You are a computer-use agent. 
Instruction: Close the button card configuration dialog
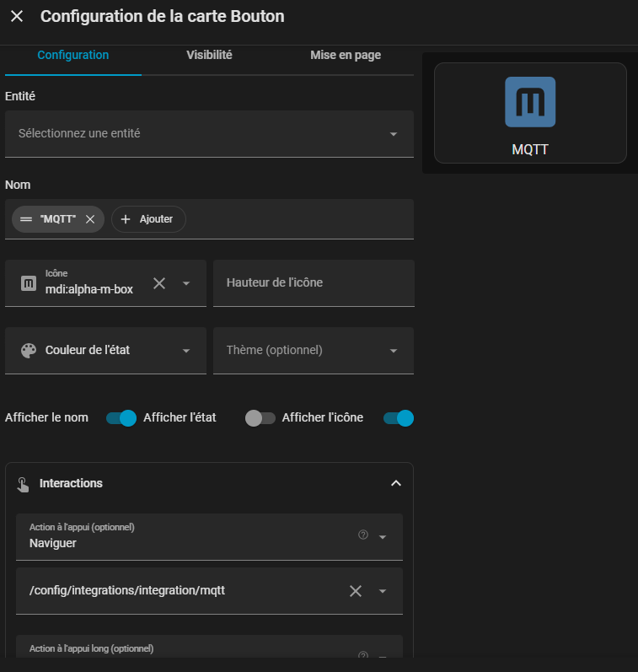click(17, 16)
